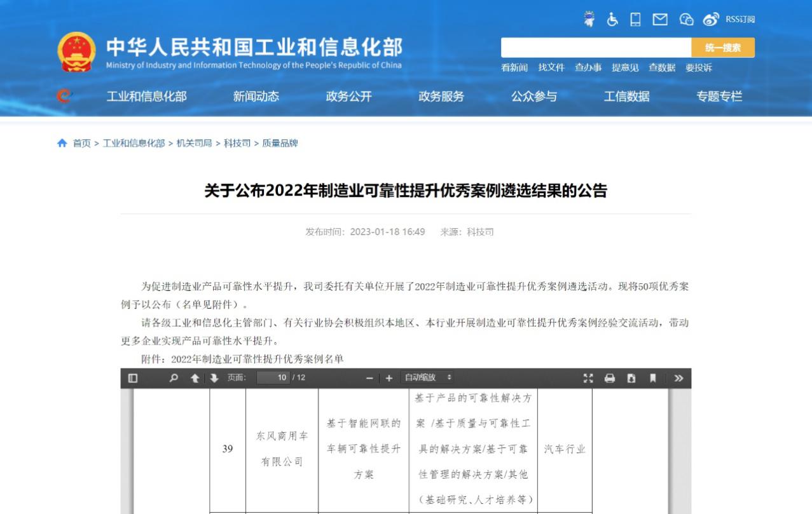Open the WeChat icon in header

pyautogui.click(x=686, y=19)
